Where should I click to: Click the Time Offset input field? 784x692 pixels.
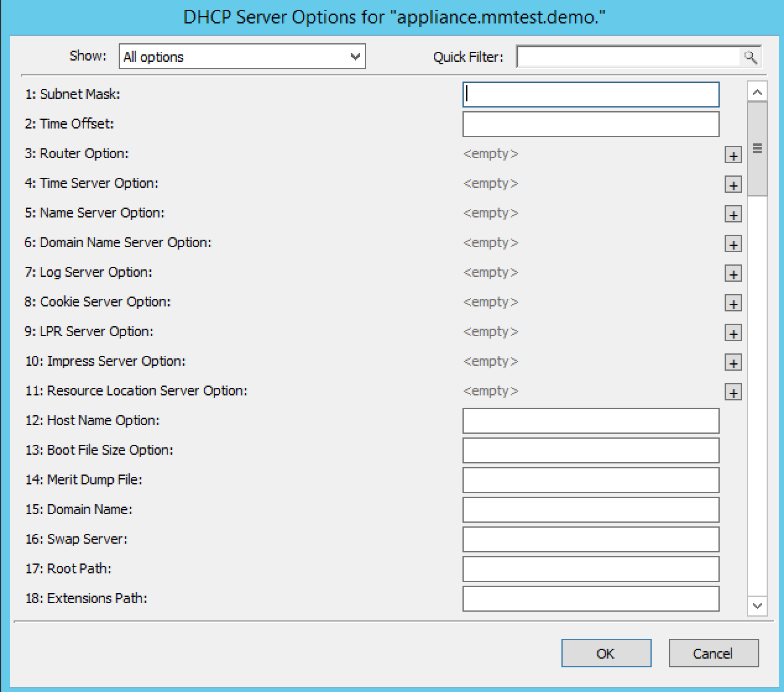click(590, 124)
